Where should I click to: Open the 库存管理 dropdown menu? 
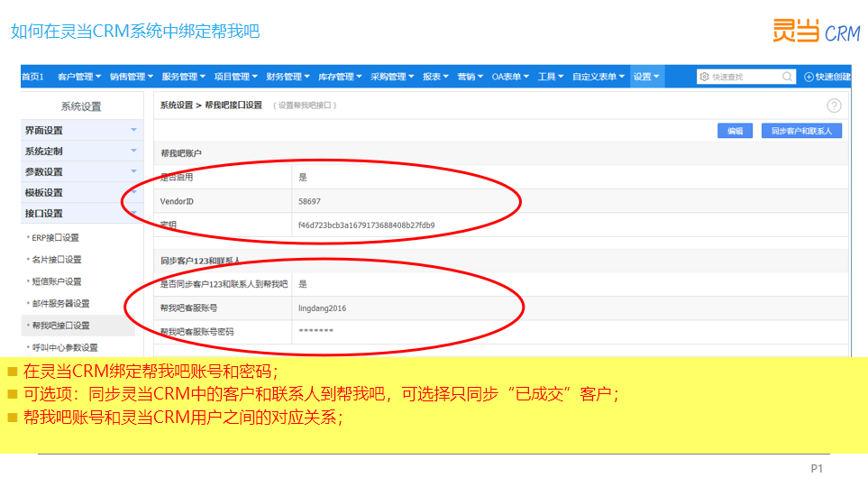pyautogui.click(x=340, y=77)
